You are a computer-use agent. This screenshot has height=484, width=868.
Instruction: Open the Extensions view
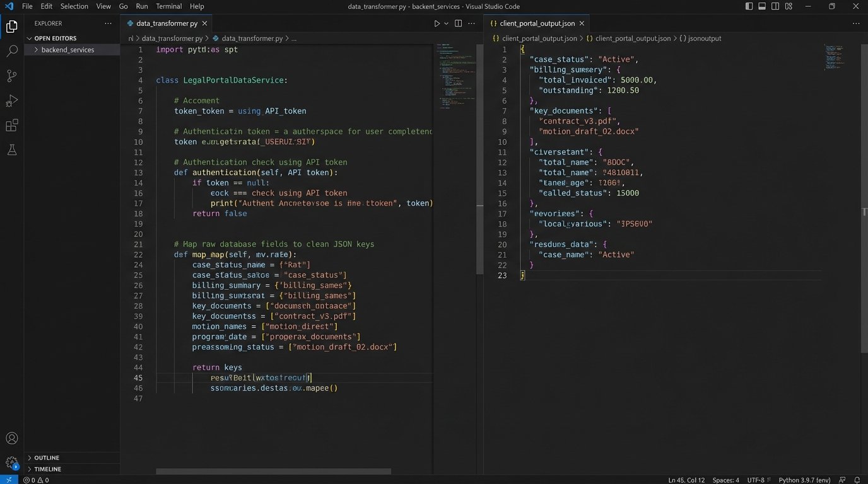click(x=11, y=125)
